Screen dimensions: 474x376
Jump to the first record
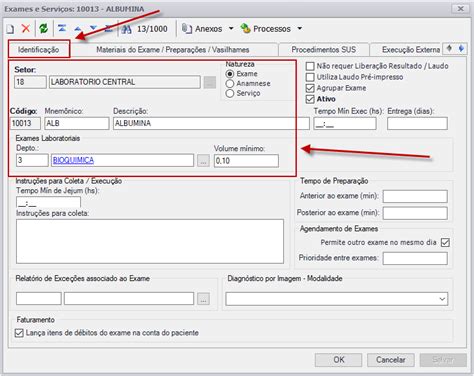pos(62,29)
